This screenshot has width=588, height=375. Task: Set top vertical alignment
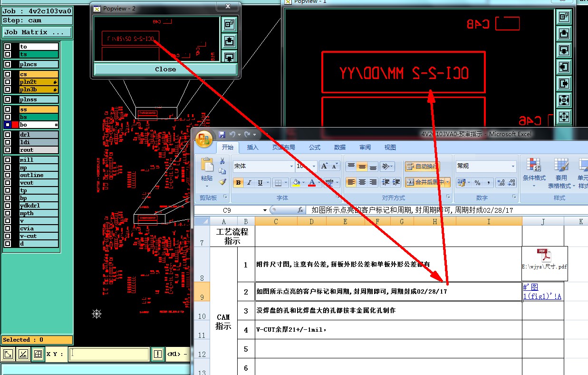pos(351,166)
